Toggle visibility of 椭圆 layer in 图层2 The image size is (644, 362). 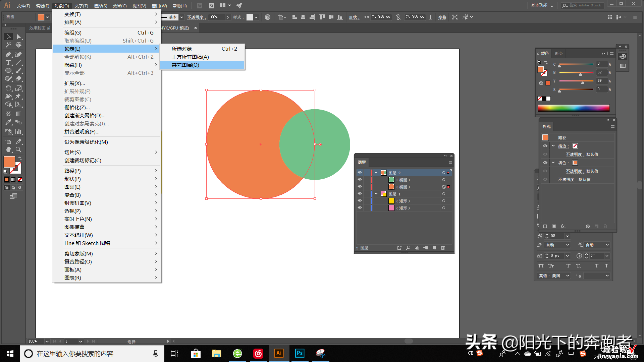(360, 179)
